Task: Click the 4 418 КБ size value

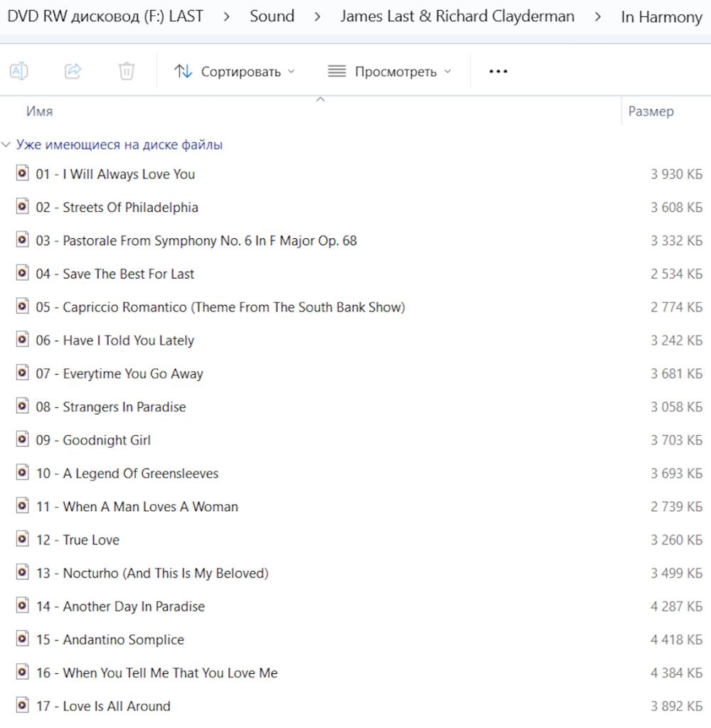Action: pos(676,640)
